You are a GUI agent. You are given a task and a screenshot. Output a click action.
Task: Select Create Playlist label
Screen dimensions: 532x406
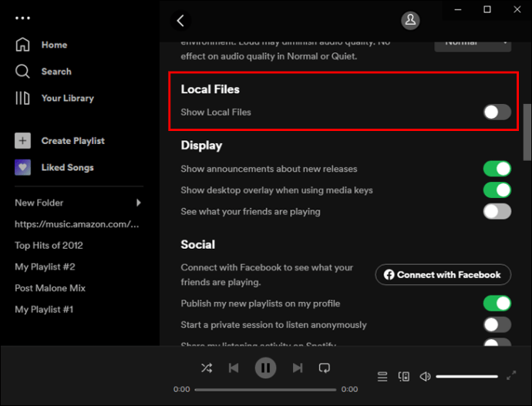[73, 141]
